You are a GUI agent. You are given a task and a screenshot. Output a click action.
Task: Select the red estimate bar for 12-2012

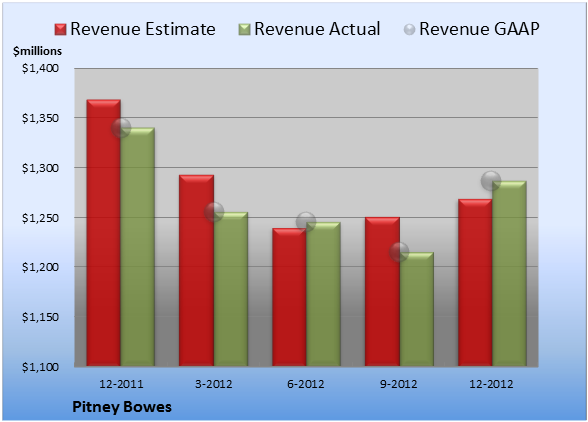(x=475, y=282)
